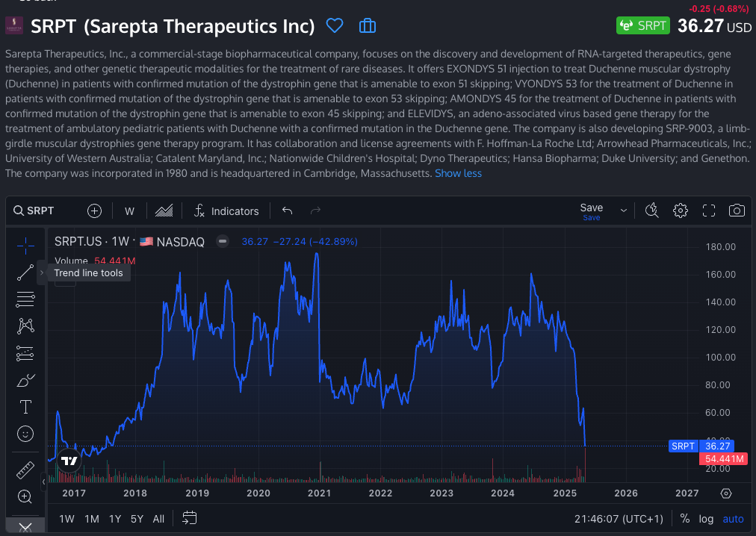Click the Show less link
Viewport: 756px width, 536px height.
(x=458, y=173)
